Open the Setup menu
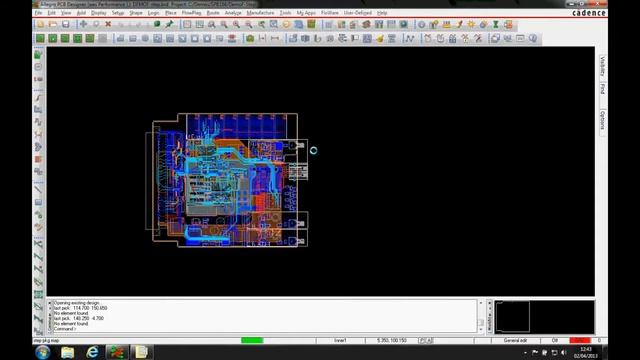 coord(118,13)
